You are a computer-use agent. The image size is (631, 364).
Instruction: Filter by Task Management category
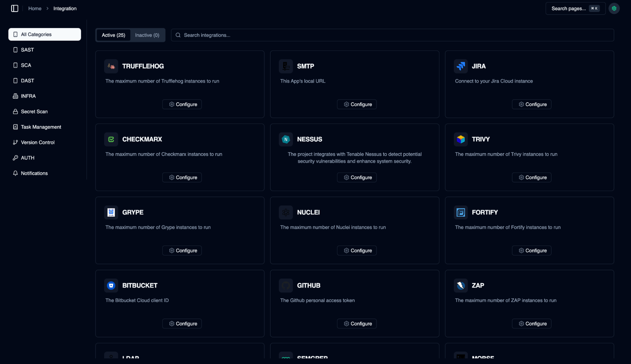click(41, 127)
